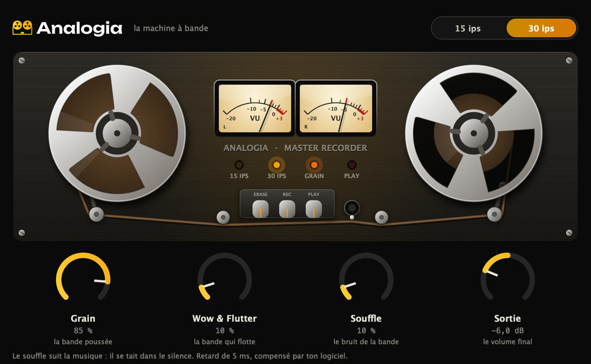
Task: Click the Wow & Flutter value 10 %
Action: [224, 330]
